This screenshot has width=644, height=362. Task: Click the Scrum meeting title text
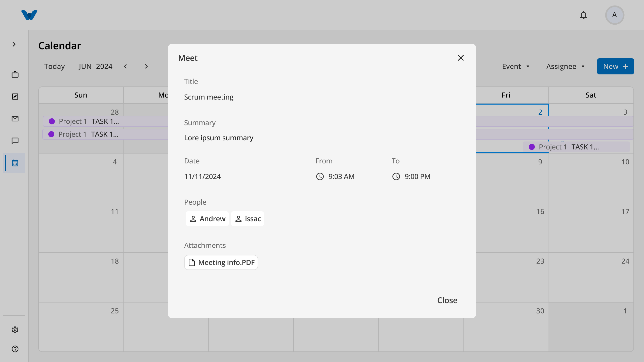[x=209, y=97]
